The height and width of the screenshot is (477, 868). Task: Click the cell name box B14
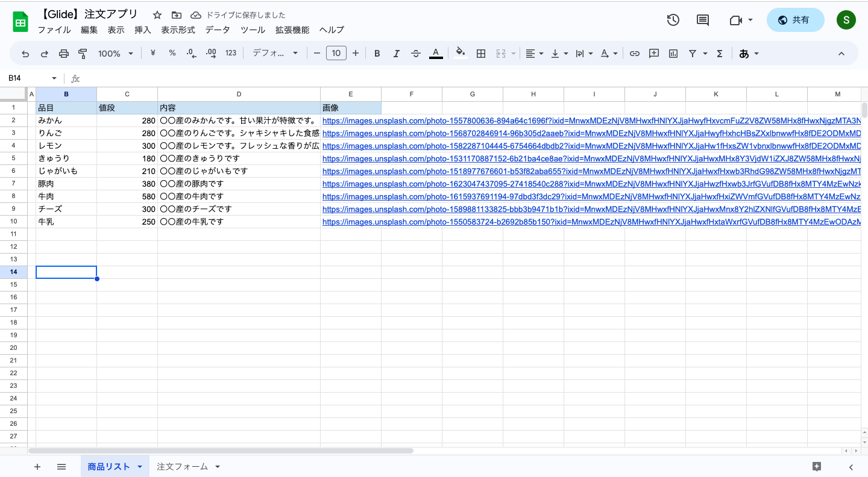(x=27, y=78)
